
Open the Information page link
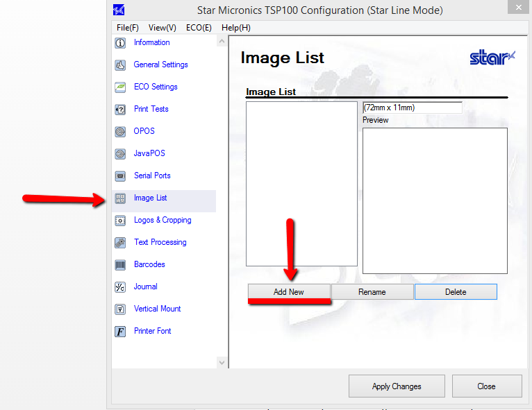tap(151, 42)
